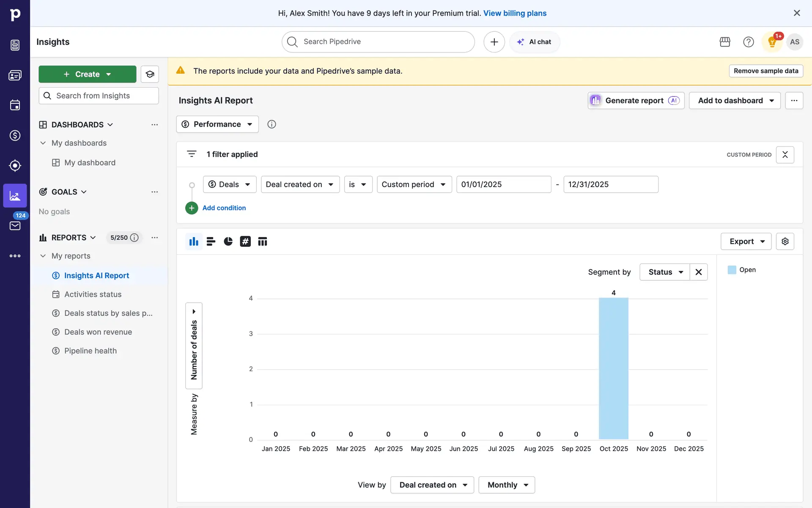Switch to table view icon
The height and width of the screenshot is (508, 812).
(263, 241)
